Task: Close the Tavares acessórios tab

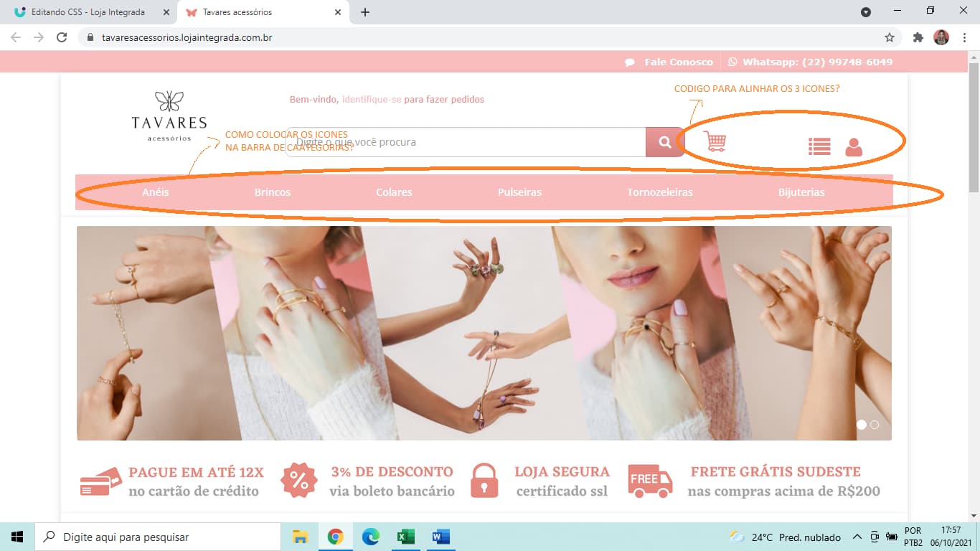Action: click(337, 12)
